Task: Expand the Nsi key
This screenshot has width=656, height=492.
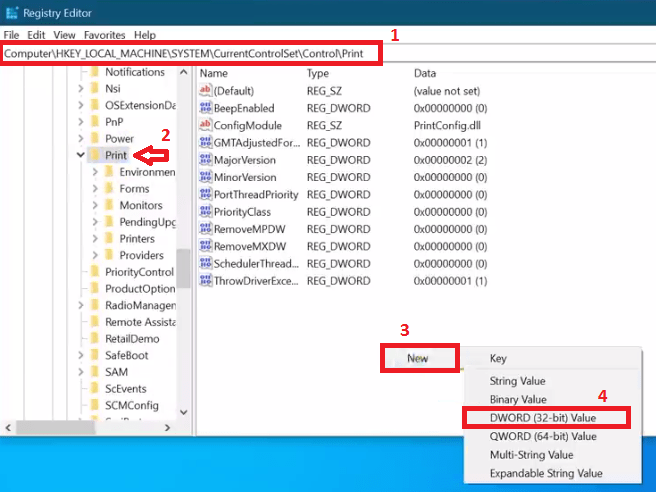Action: click(81, 89)
